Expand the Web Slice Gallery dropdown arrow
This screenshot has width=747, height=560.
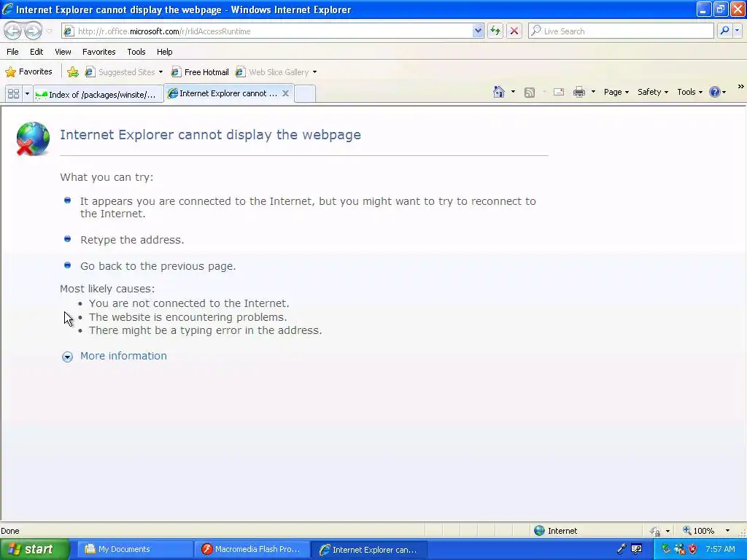[x=314, y=72]
